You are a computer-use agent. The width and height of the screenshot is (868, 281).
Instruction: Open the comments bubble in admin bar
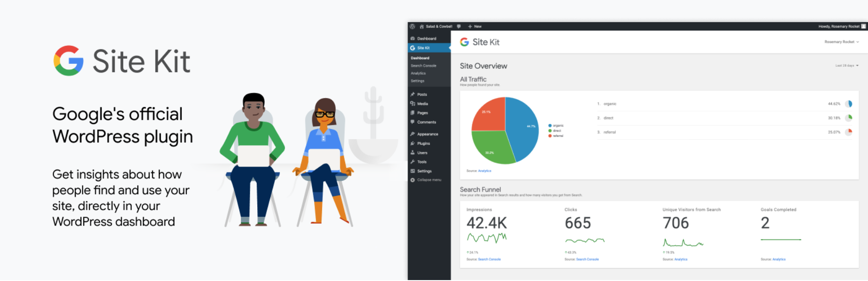[x=459, y=26]
